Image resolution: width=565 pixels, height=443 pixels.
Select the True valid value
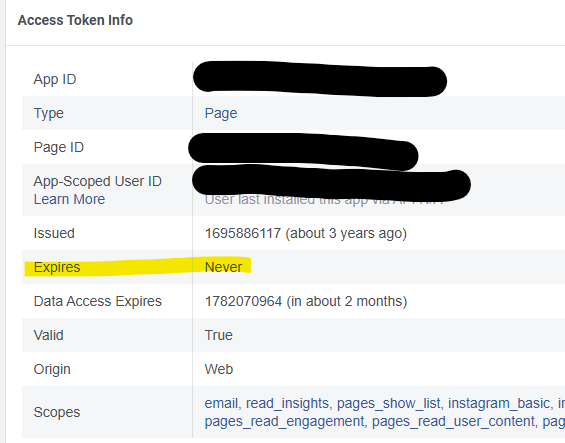219,335
